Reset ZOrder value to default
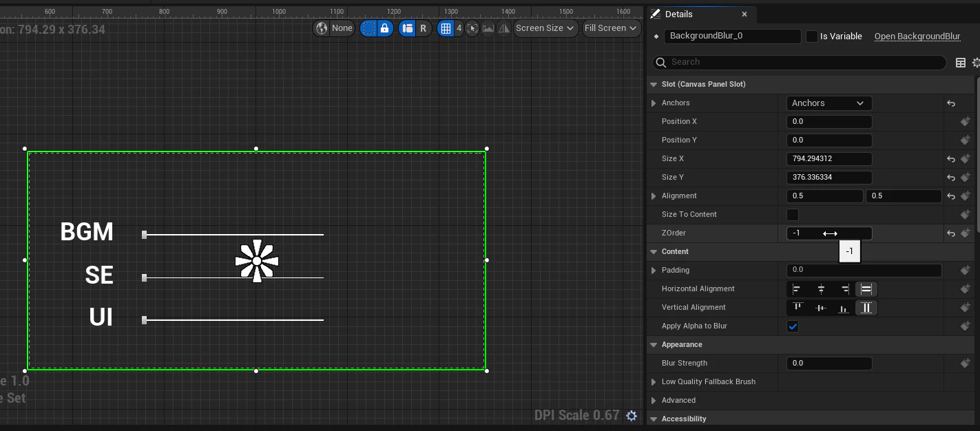980x431 pixels. coord(951,233)
